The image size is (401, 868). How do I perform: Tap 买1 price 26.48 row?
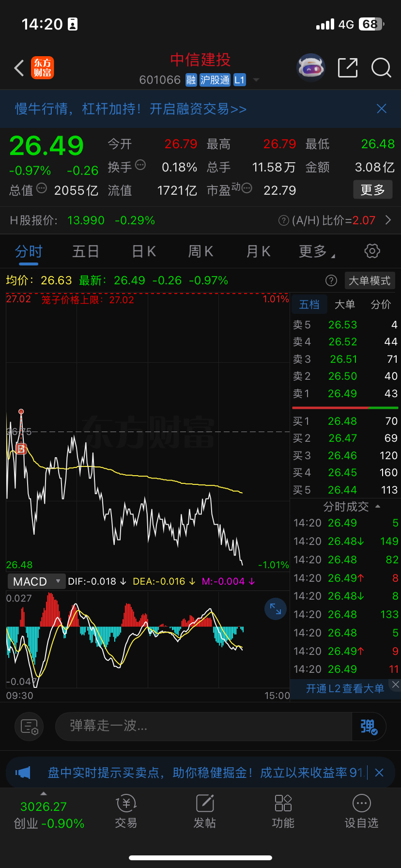(345, 421)
